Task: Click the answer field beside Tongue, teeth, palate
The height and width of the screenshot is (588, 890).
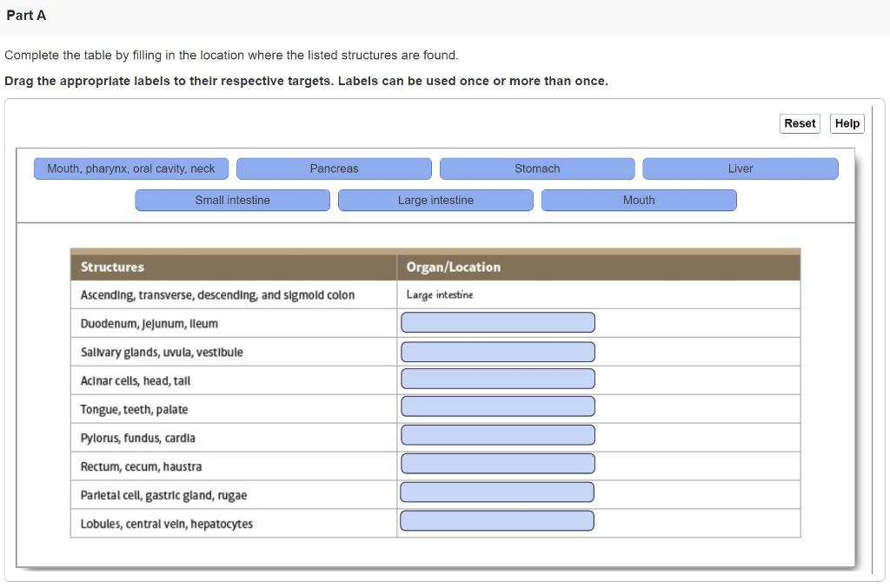Action: coord(497,406)
